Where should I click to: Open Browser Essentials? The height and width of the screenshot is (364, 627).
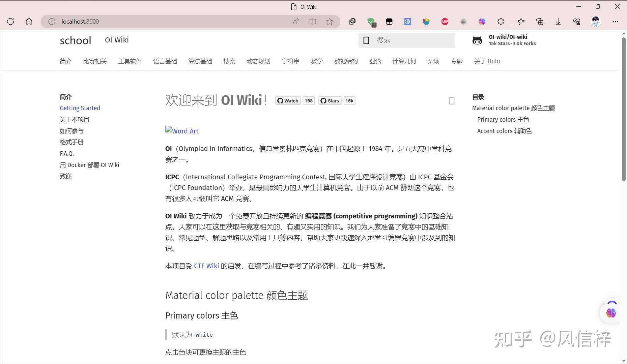(576, 21)
